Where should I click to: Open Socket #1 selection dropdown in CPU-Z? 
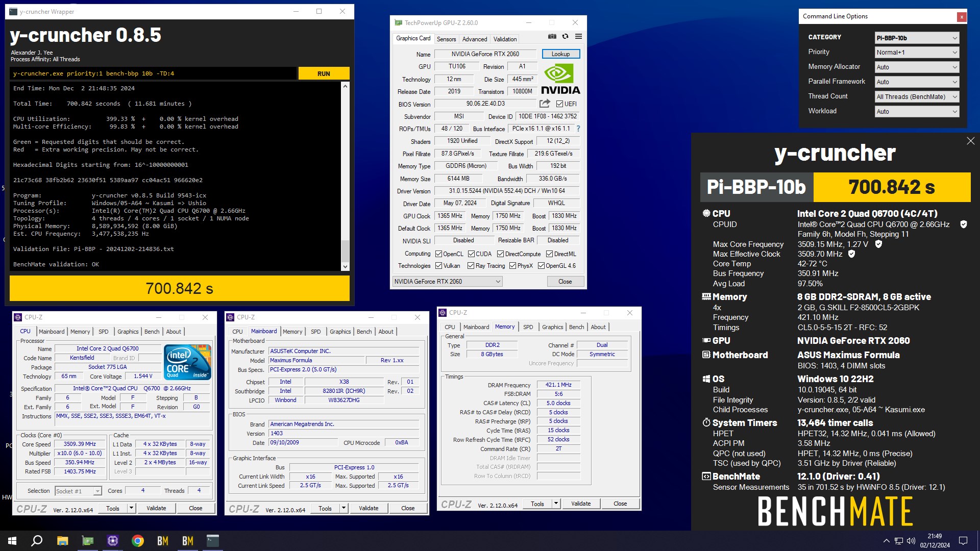pos(78,491)
